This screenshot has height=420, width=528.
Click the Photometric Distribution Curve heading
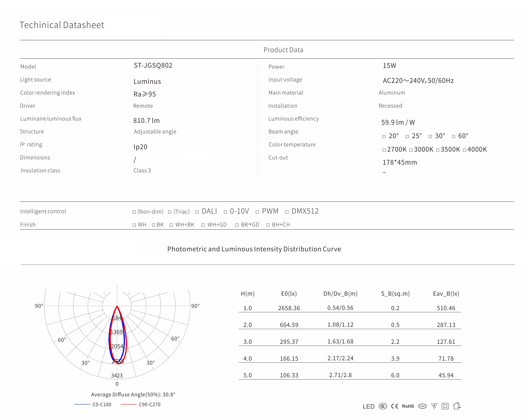pyautogui.click(x=254, y=249)
